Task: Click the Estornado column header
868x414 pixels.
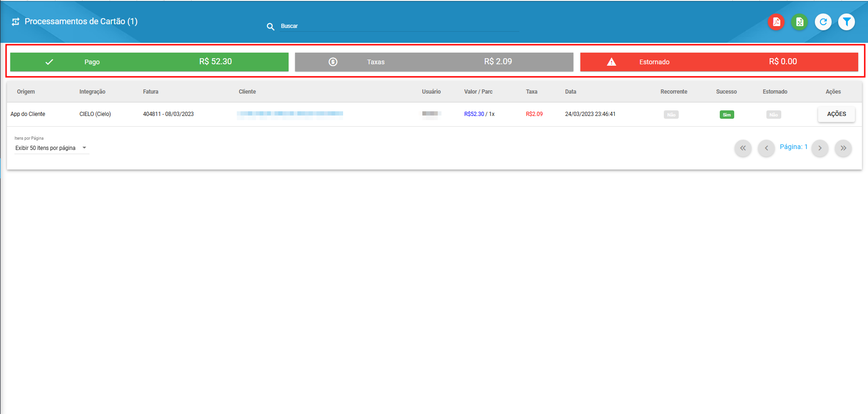Action: 775,92
